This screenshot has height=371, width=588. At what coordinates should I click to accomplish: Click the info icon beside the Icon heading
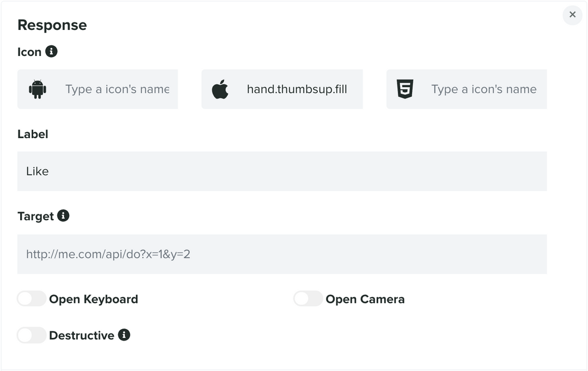pyautogui.click(x=51, y=51)
